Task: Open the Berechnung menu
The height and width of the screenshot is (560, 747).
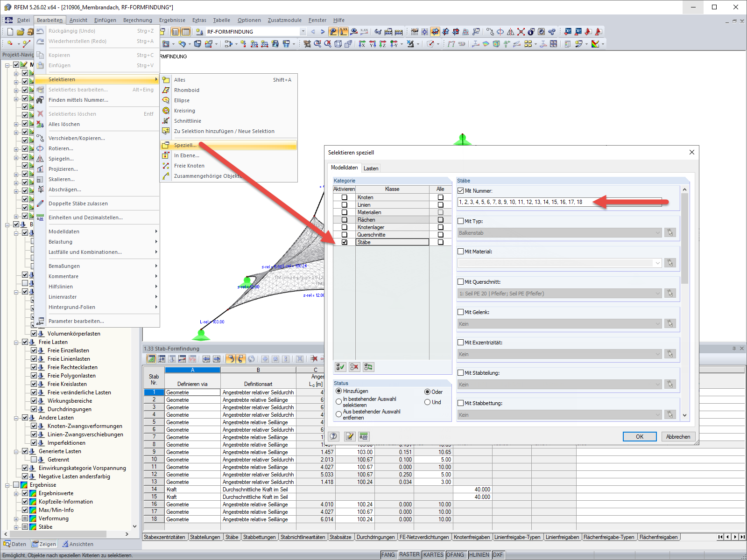Action: pos(138,20)
